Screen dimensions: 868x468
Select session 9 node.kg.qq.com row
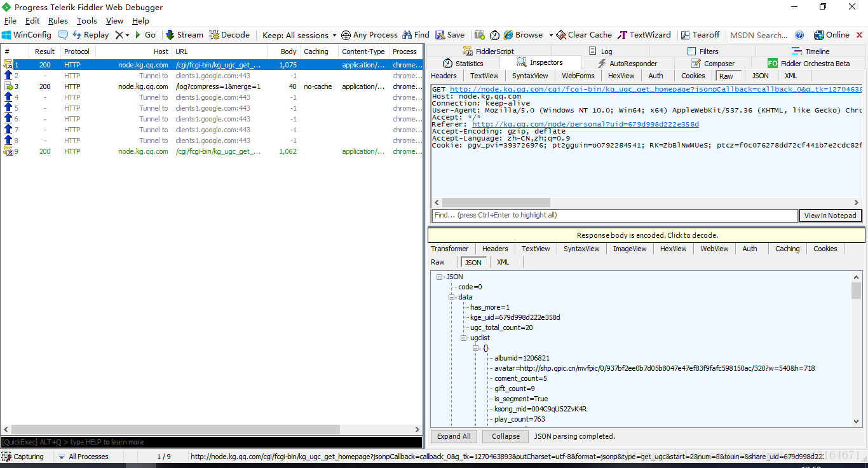click(x=211, y=151)
